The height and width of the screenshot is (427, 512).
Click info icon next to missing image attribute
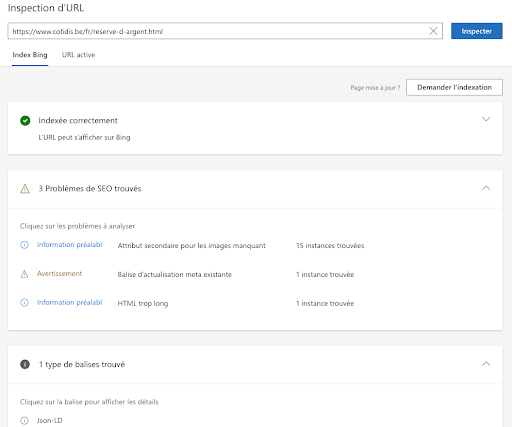coord(24,245)
